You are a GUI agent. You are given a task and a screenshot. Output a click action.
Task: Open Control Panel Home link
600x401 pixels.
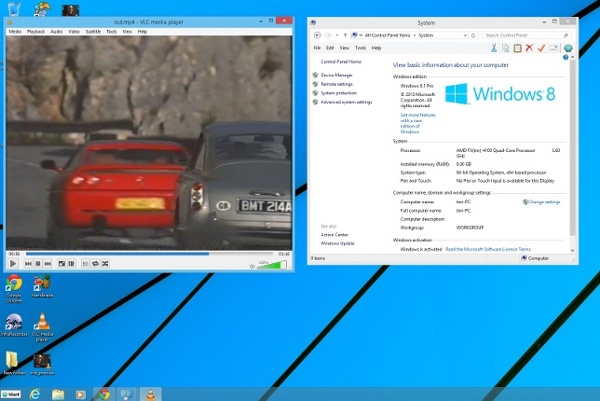click(x=341, y=62)
